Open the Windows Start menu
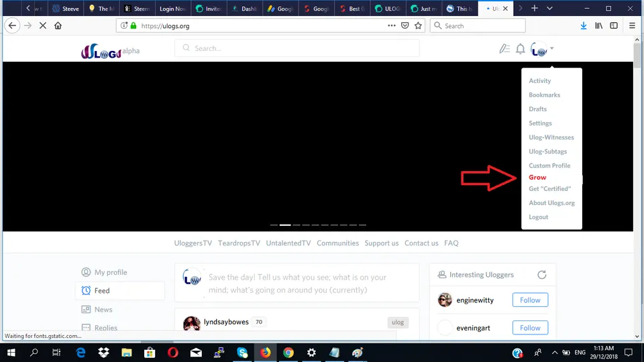Image resolution: width=644 pixels, height=362 pixels. (11, 353)
